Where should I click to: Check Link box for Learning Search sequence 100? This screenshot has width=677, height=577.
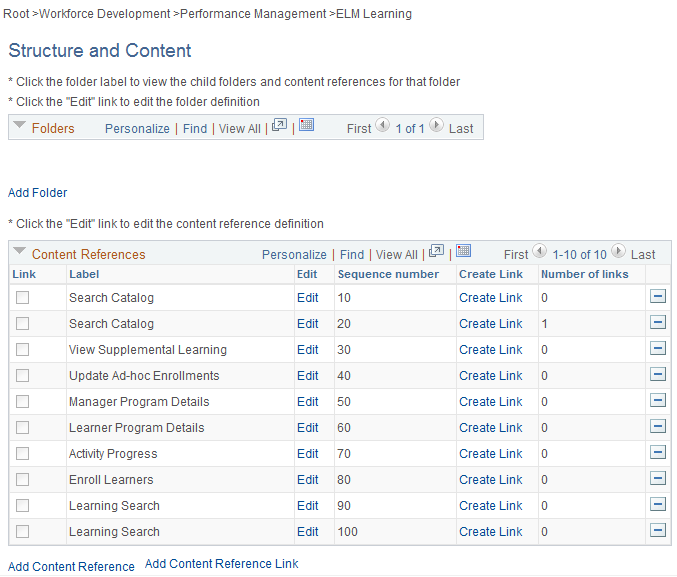22,531
